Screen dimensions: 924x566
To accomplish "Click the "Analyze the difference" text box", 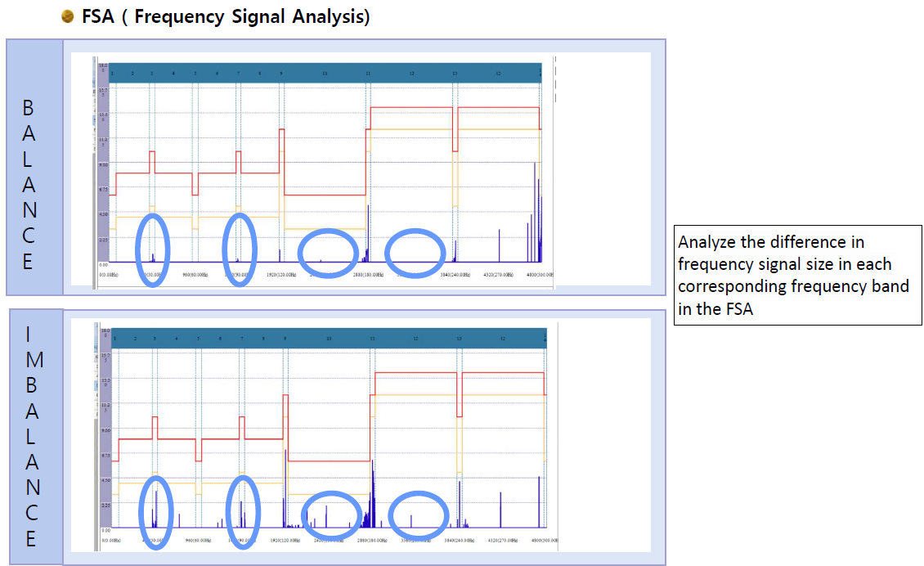I will tap(797, 275).
